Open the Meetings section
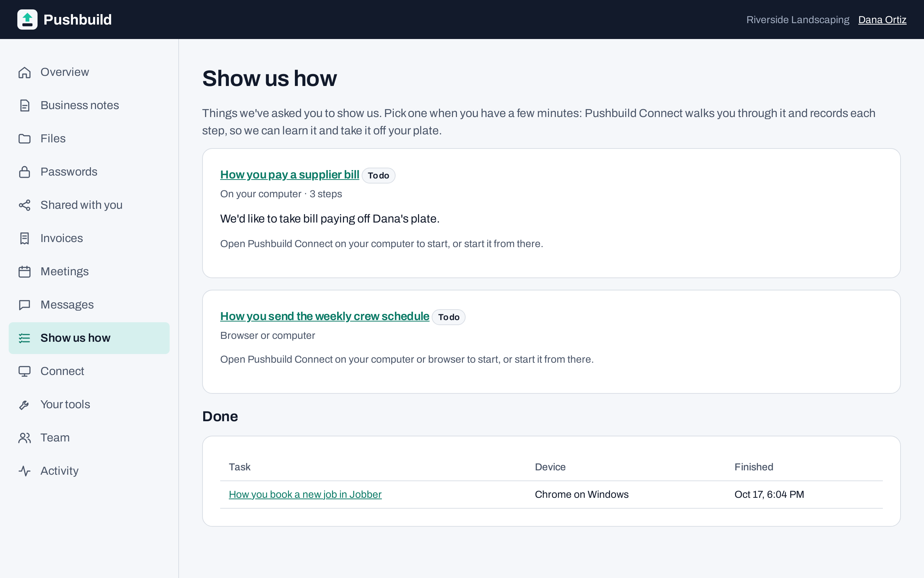 click(x=89, y=272)
